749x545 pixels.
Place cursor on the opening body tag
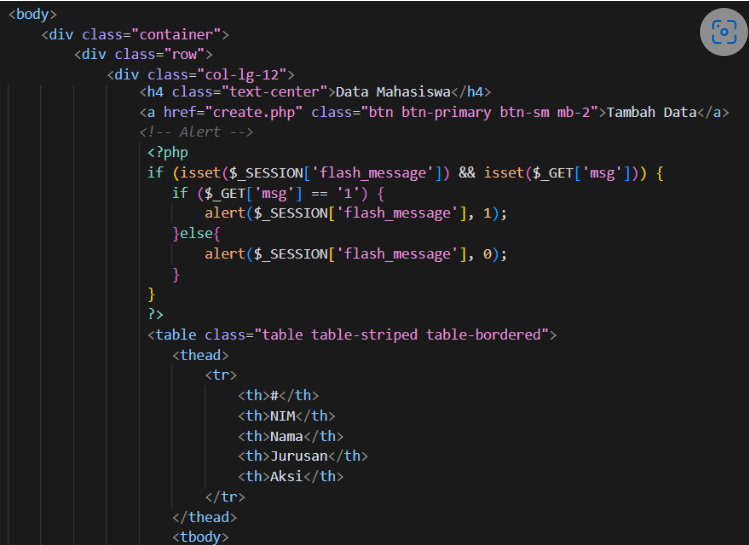(x=33, y=14)
